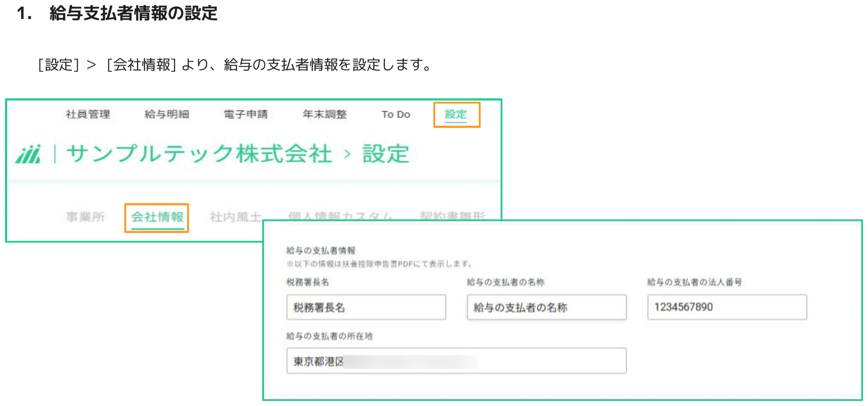The width and height of the screenshot is (868, 406).
Task: Open the 社員管理 menu
Action: [88, 115]
